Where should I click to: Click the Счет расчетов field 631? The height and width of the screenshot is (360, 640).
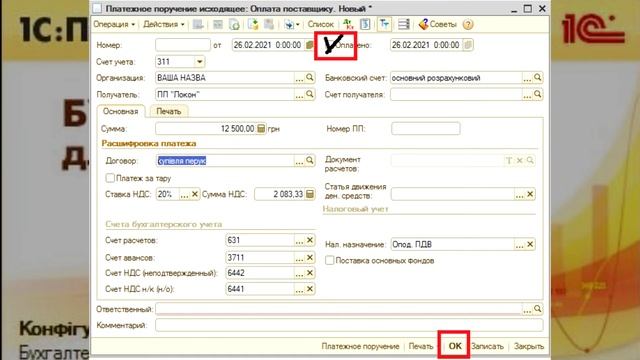(260, 240)
